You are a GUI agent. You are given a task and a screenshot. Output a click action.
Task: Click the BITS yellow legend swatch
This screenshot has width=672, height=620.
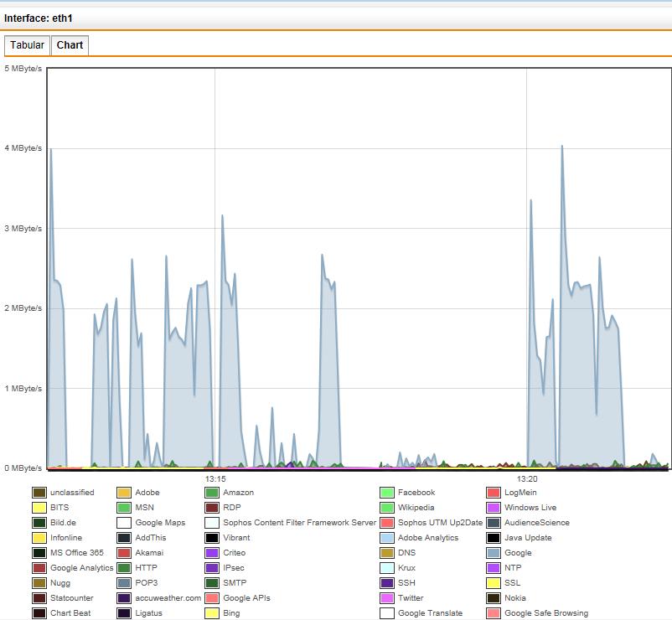(39, 508)
